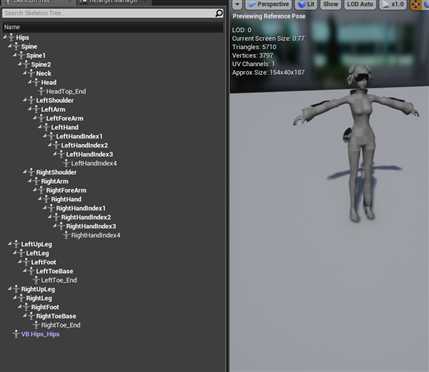
Task: Collapse the RightShoulder bone branch
Action: click(25, 172)
